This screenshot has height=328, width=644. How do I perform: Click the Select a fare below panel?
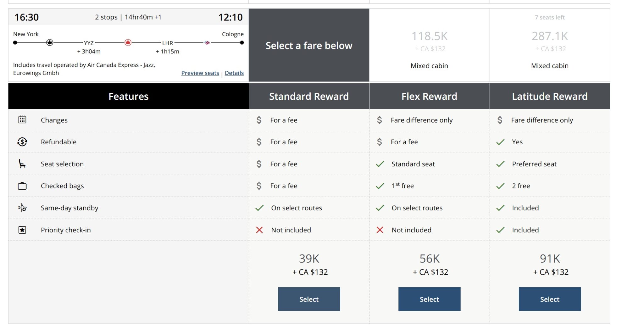pyautogui.click(x=309, y=45)
